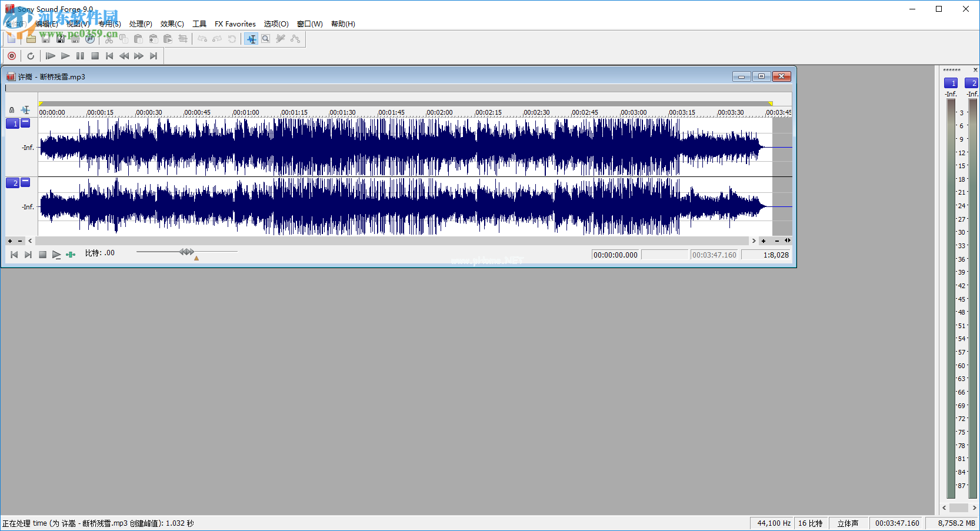Select channel 2 button in waveform window

click(13, 183)
